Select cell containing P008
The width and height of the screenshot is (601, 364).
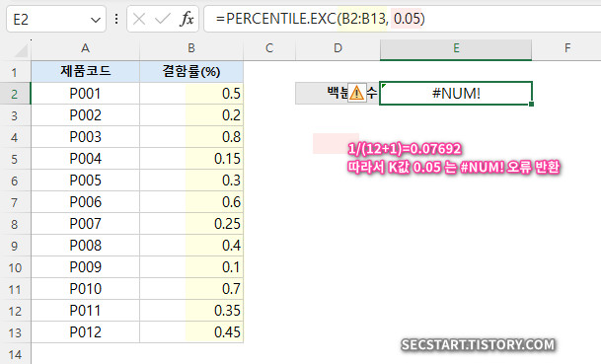(85, 246)
